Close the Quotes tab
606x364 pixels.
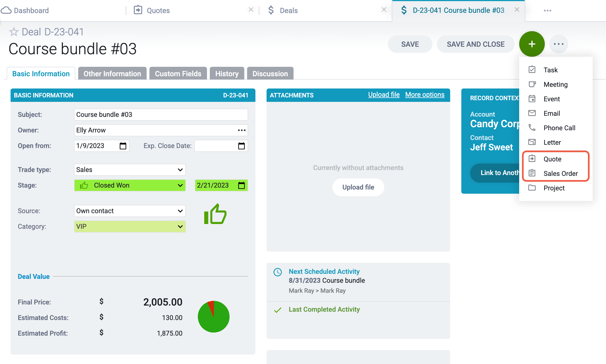(x=251, y=10)
